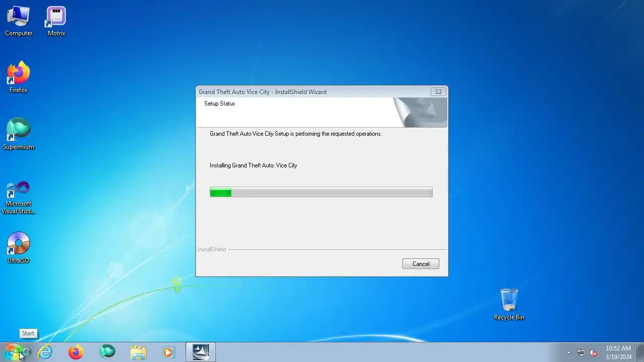Select the Motrix desktop shortcut
The height and width of the screenshot is (362, 644).
pyautogui.click(x=56, y=21)
